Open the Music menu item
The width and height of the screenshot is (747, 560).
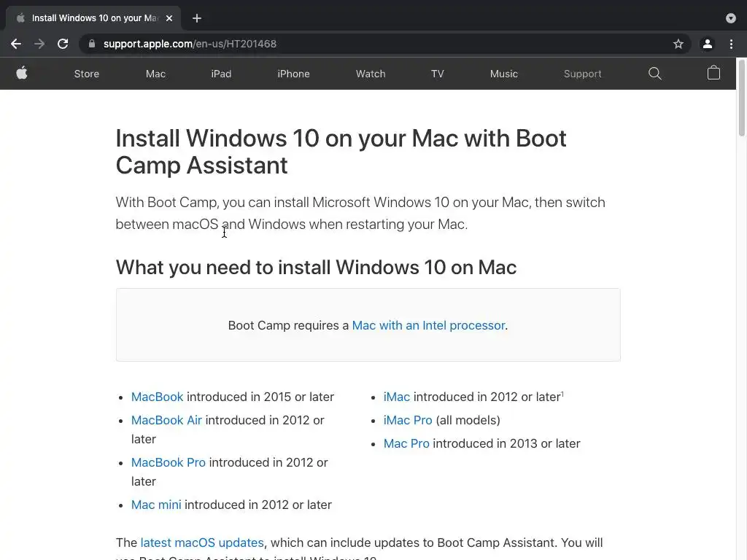[x=504, y=74]
